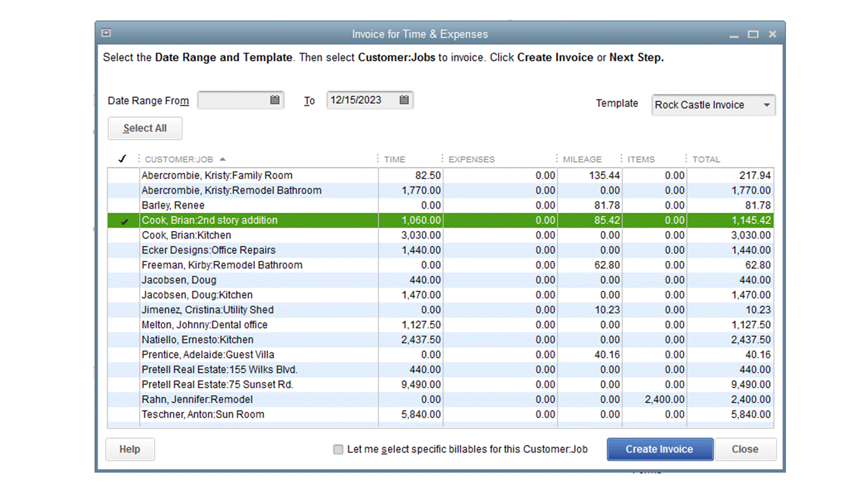868x488 pixels.
Task: Select Pretell Real Estate:75 Sunset Rd. row
Action: click(217, 385)
